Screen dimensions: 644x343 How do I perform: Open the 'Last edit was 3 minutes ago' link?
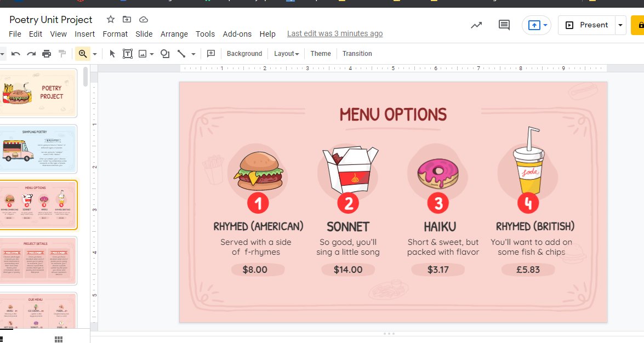pyautogui.click(x=335, y=33)
